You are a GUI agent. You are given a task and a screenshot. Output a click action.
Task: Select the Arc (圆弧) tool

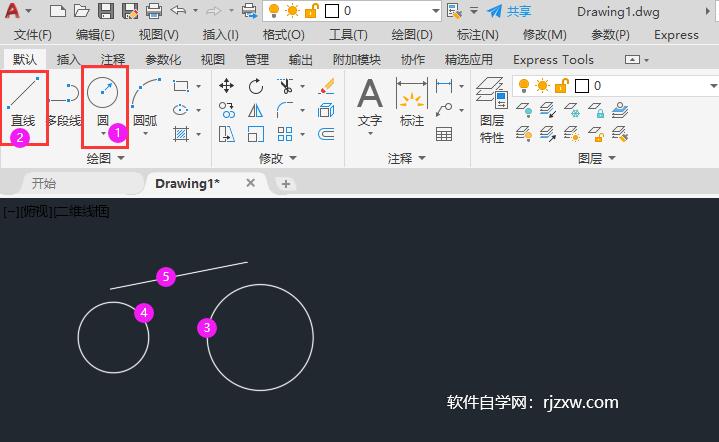(x=146, y=102)
